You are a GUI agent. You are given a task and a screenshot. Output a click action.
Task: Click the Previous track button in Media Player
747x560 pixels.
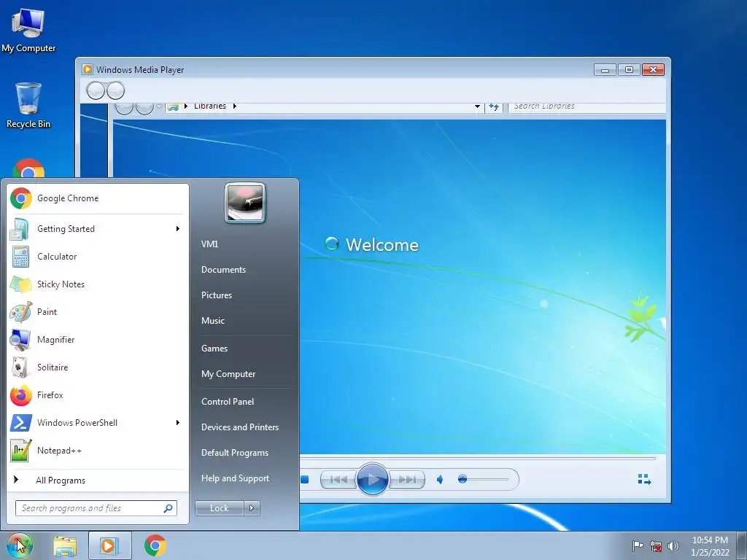tap(338, 480)
